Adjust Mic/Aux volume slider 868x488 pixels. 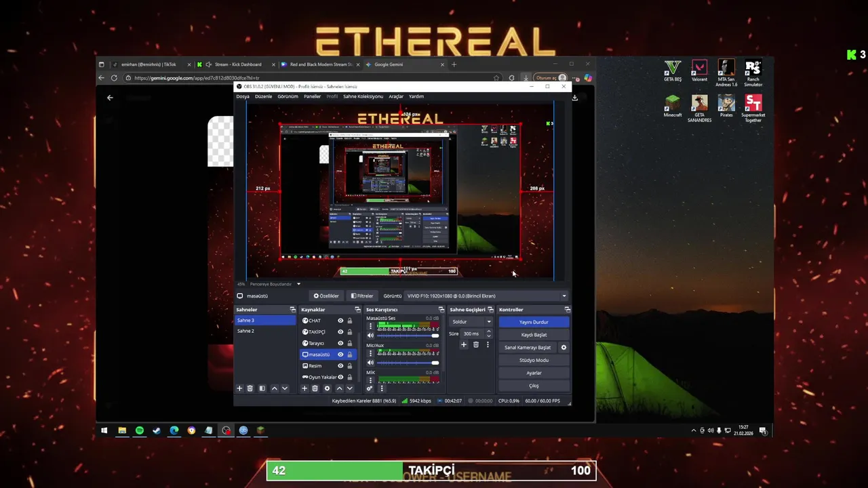coord(408,363)
